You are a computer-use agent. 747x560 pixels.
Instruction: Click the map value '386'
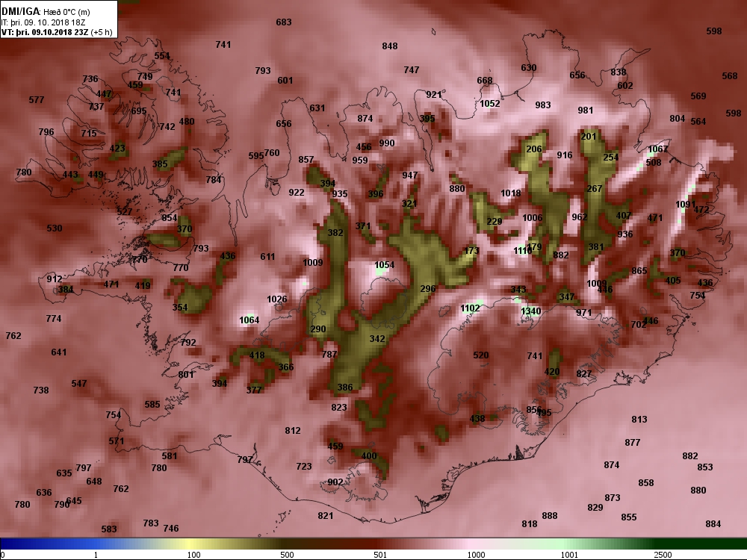click(x=345, y=387)
